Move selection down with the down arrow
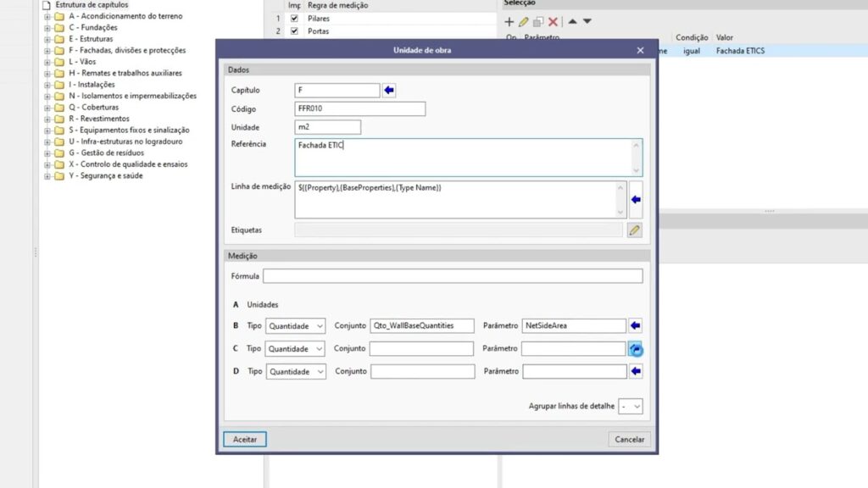This screenshot has height=488, width=868. 587,21
